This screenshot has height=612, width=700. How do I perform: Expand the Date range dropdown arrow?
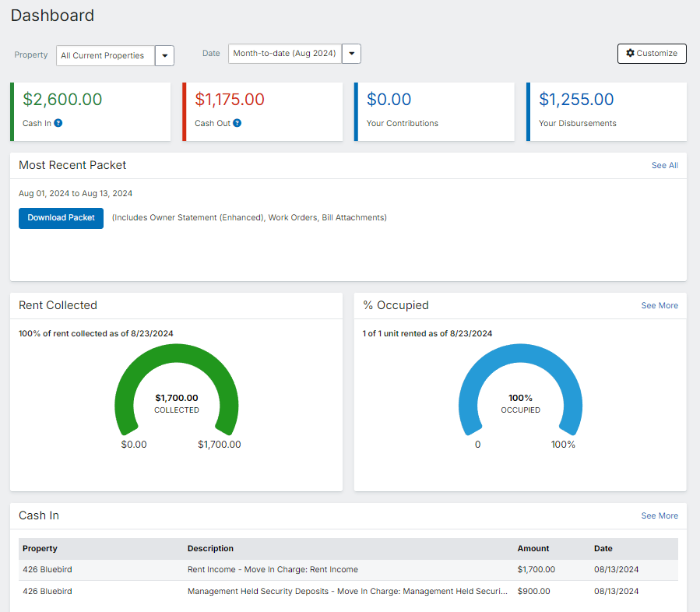tap(351, 54)
